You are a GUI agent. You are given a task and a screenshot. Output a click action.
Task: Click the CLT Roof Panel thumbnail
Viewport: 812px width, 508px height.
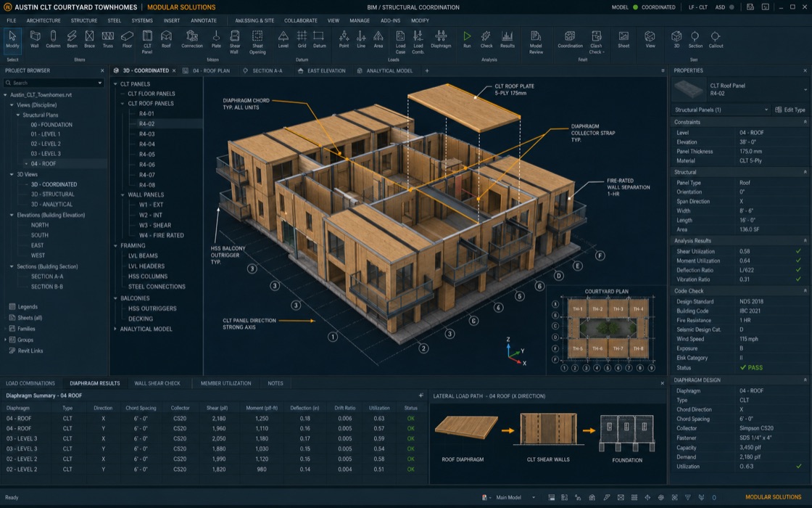(688, 90)
